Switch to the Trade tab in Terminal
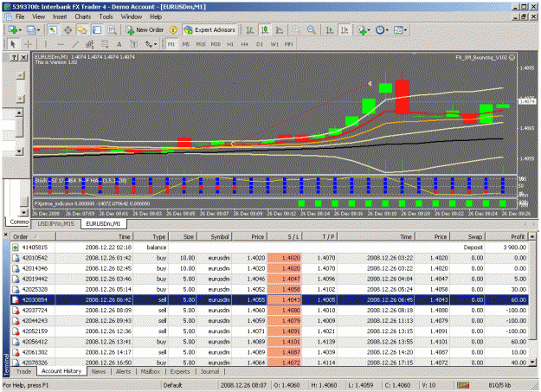Image resolution: width=541 pixels, height=392 pixels. [x=23, y=371]
